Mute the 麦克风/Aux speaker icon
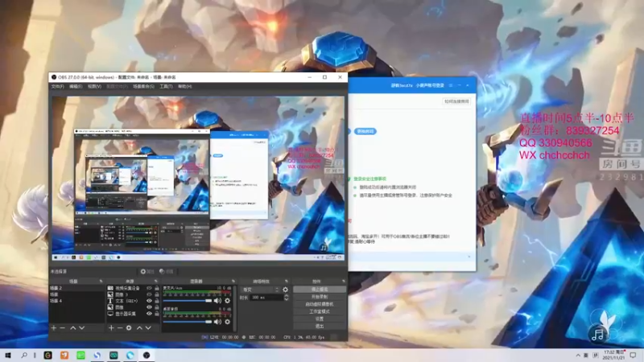This screenshot has width=644, height=362. 217,301
